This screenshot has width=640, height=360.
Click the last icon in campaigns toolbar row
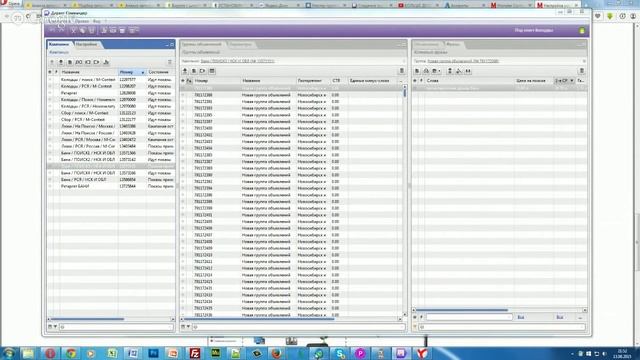pos(106,62)
